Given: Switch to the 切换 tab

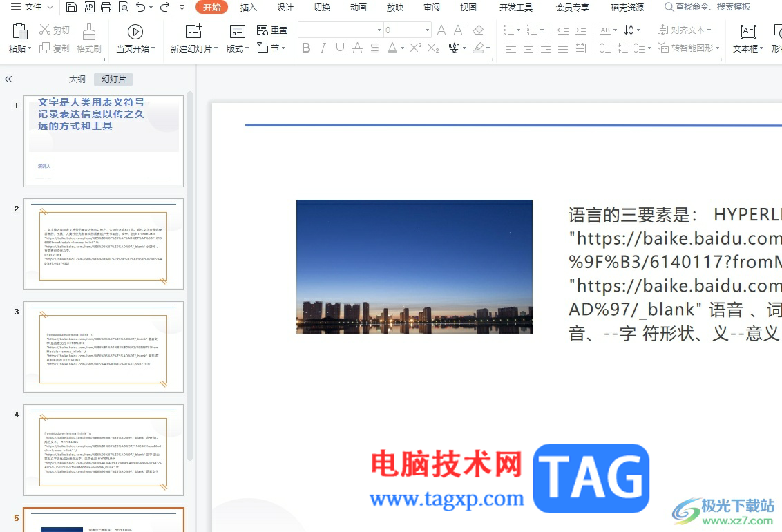Looking at the screenshot, I should [322, 8].
